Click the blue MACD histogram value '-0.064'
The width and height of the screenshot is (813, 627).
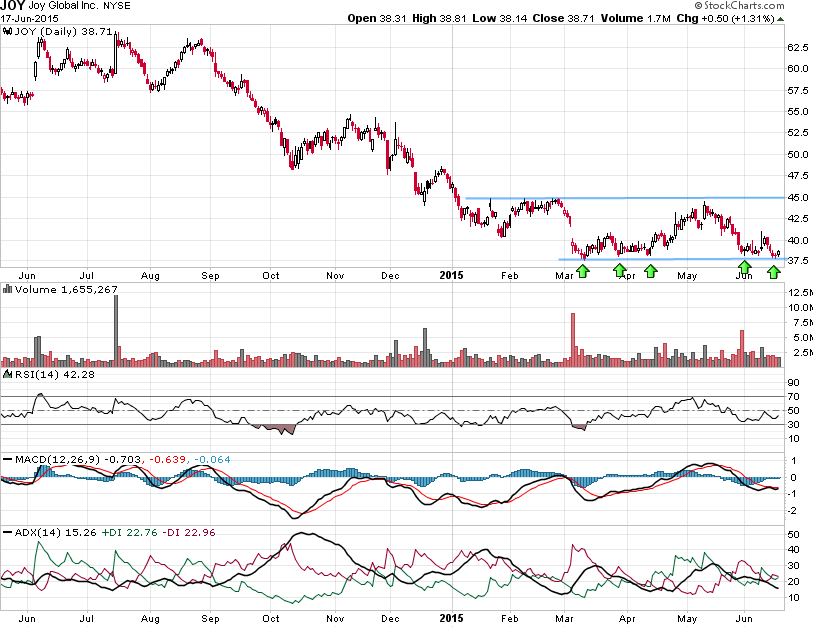point(213,459)
